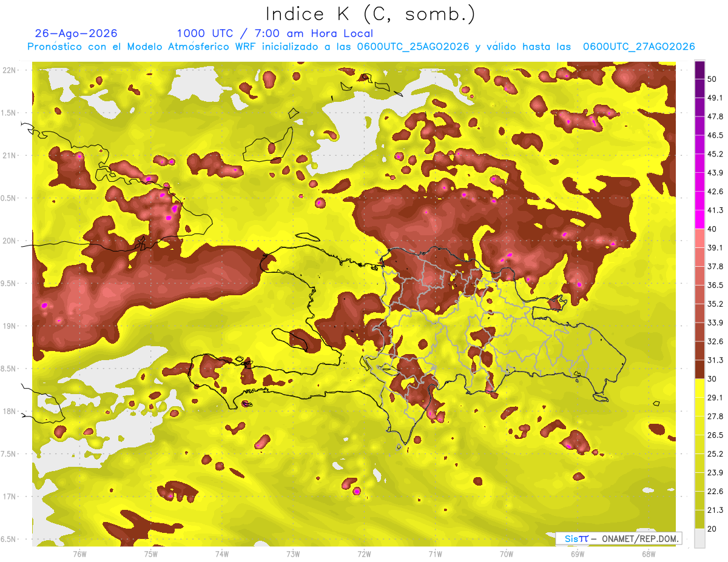
Task: Click the dark brown swatch between 30 and 31.3
Action: coord(699,369)
